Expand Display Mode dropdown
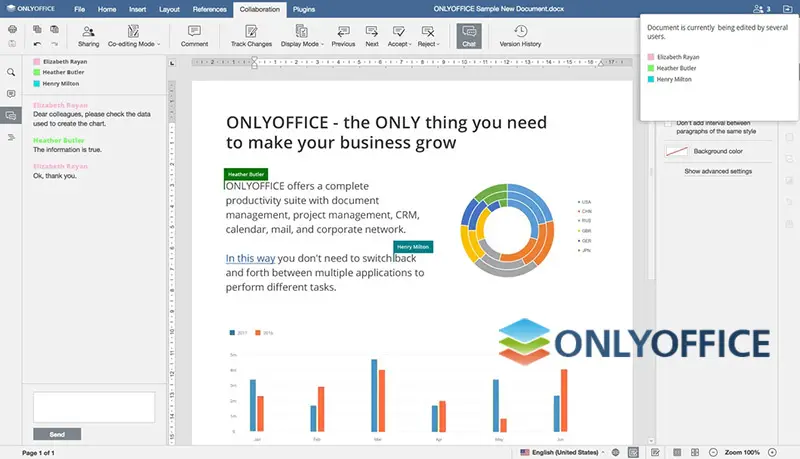The width and height of the screenshot is (800, 459). point(302,36)
